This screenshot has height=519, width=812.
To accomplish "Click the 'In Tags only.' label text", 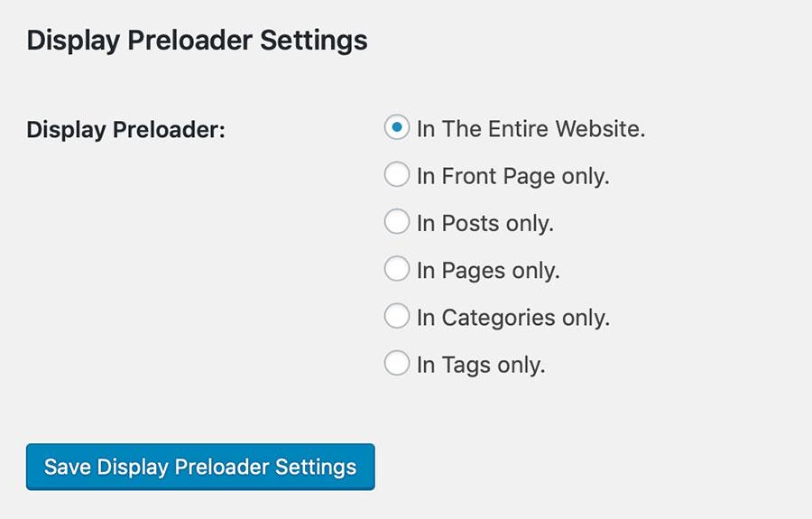I will (481, 365).
